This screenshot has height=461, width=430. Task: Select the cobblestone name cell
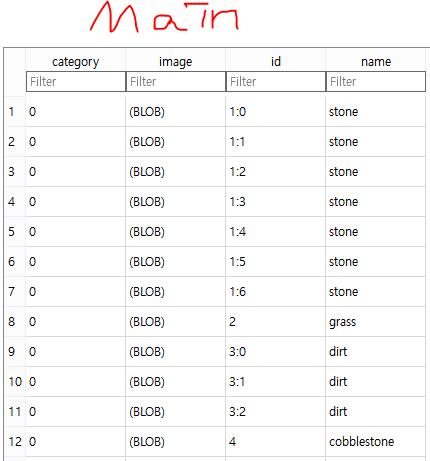376,442
